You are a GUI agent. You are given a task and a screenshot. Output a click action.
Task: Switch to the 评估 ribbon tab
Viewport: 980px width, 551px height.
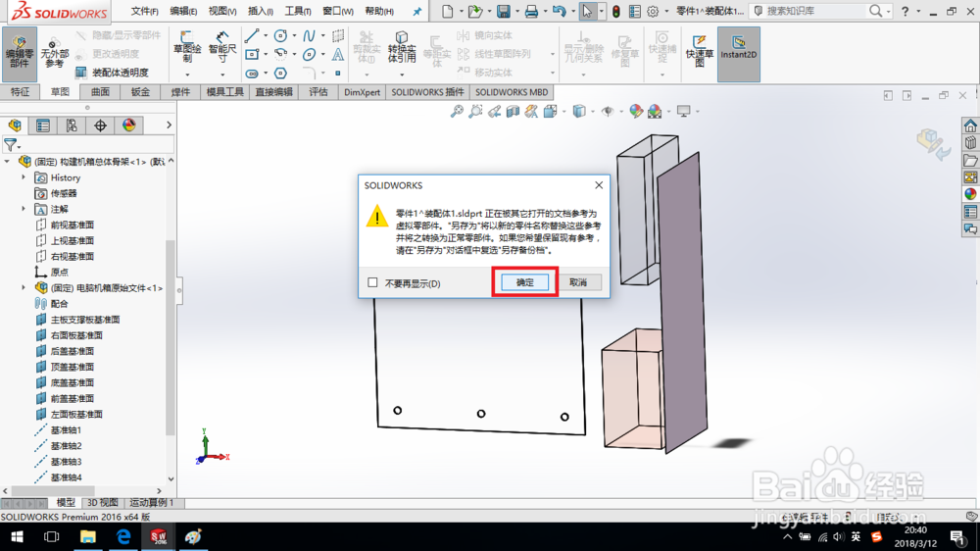318,92
